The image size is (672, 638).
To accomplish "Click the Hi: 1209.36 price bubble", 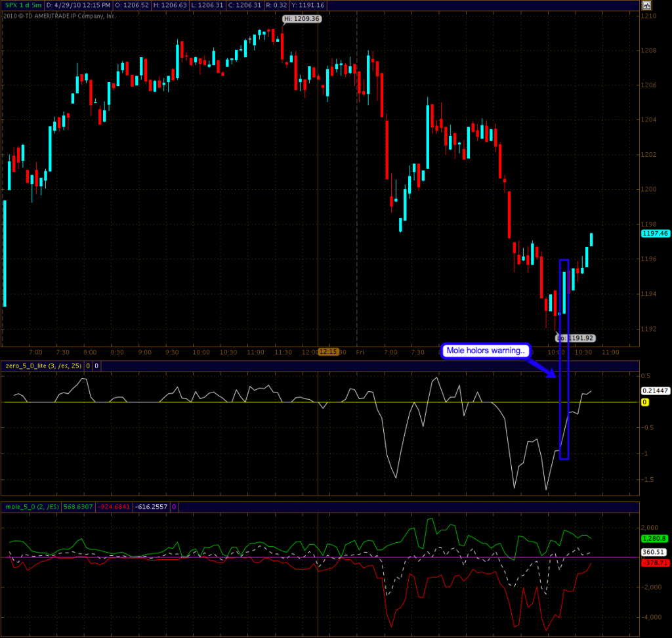I will click(x=302, y=19).
